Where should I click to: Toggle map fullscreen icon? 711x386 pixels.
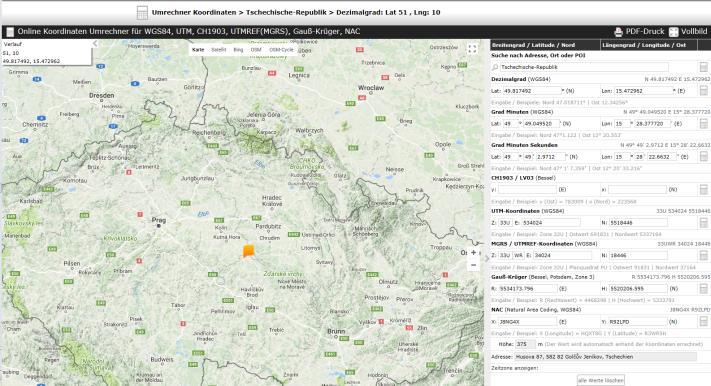pos(472,49)
